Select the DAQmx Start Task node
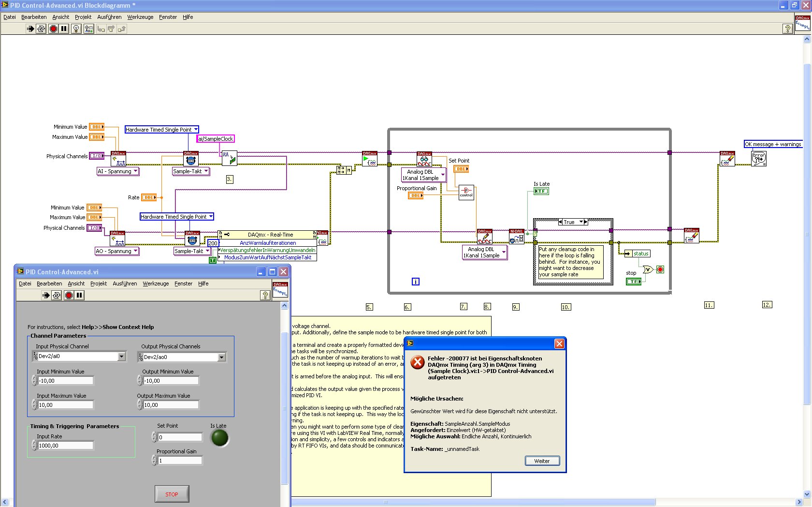This screenshot has height=507, width=812. click(370, 159)
